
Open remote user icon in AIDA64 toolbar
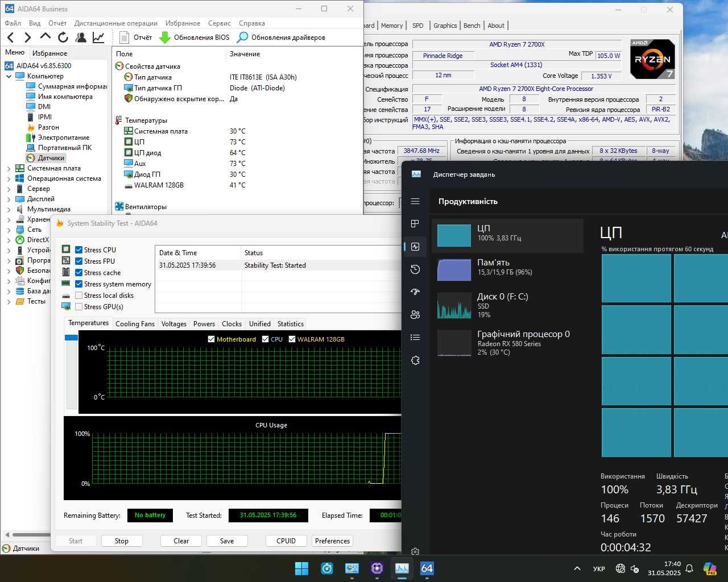pyautogui.click(x=81, y=38)
